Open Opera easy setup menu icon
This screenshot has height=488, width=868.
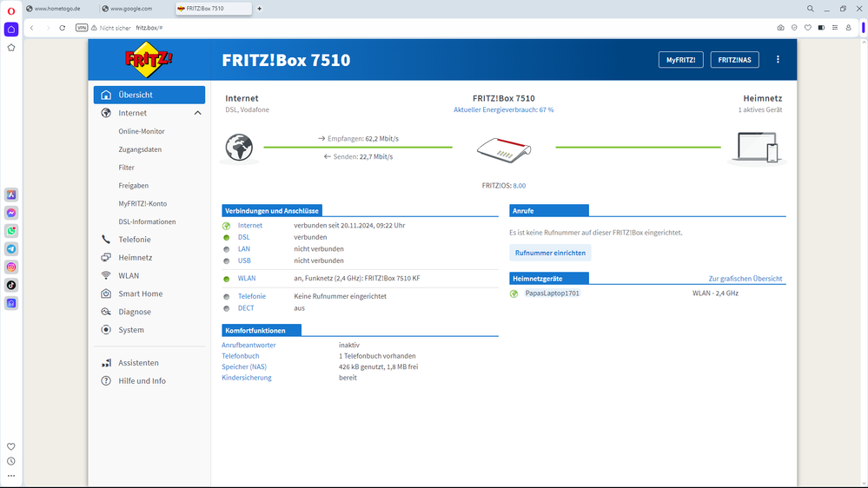[x=835, y=28]
